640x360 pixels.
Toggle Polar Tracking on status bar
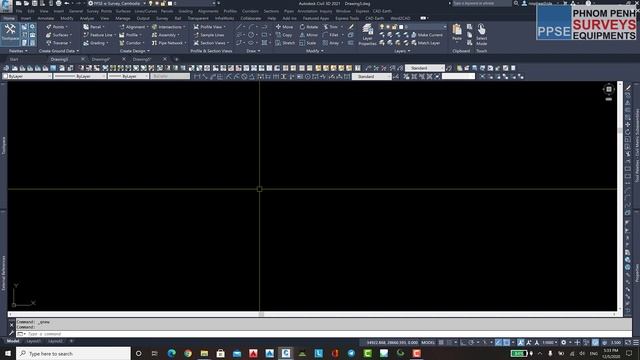coord(471,342)
